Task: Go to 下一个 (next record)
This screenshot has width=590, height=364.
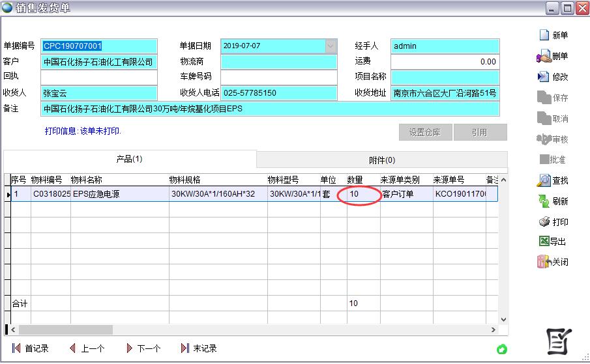Action: 143,348
